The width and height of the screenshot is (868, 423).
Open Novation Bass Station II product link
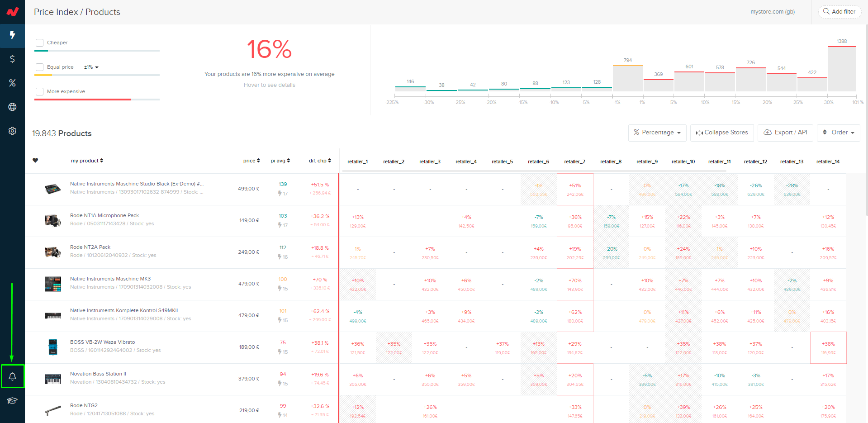click(98, 374)
